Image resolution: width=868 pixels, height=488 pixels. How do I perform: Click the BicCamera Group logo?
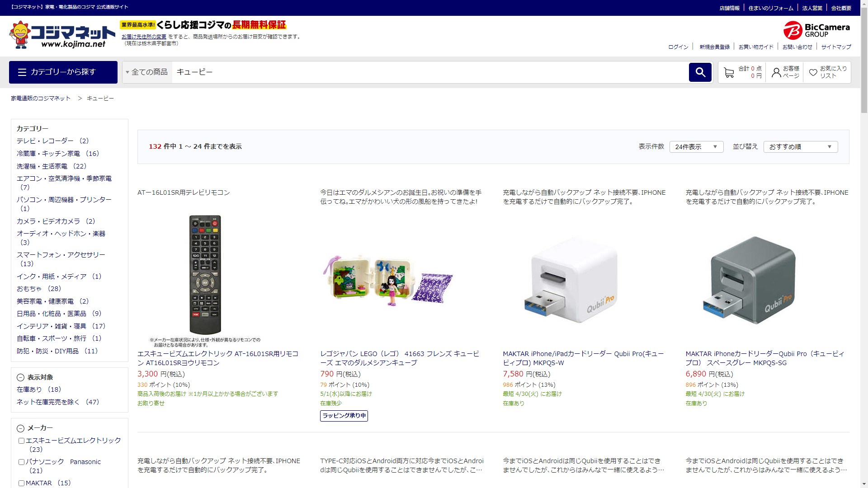pos(816,30)
